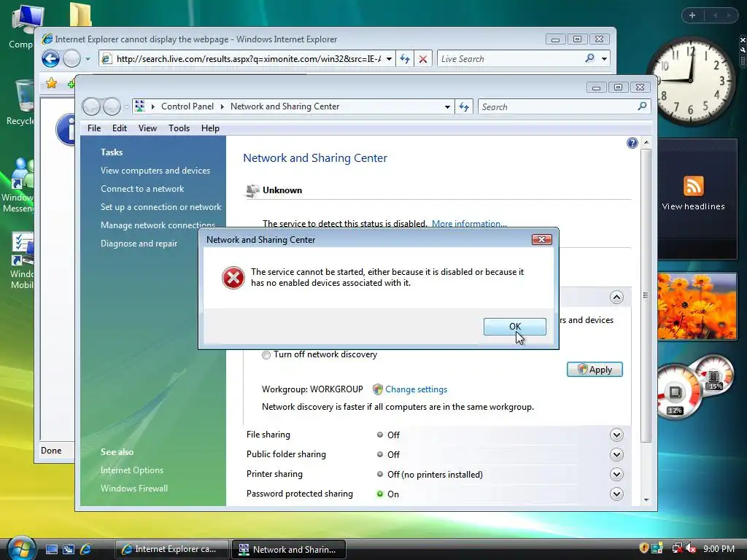Click the Control Panel Search field
The height and width of the screenshot is (560, 747).
(x=557, y=106)
